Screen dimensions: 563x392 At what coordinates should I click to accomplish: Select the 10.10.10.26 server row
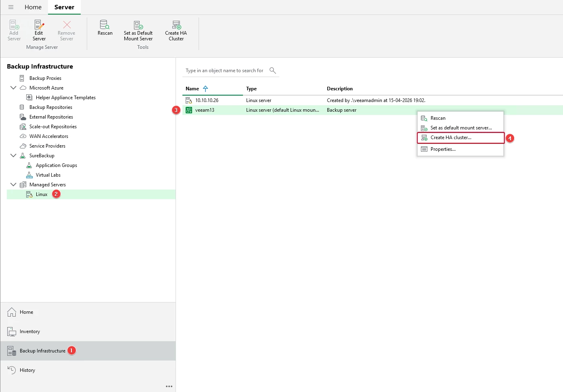pos(373,100)
